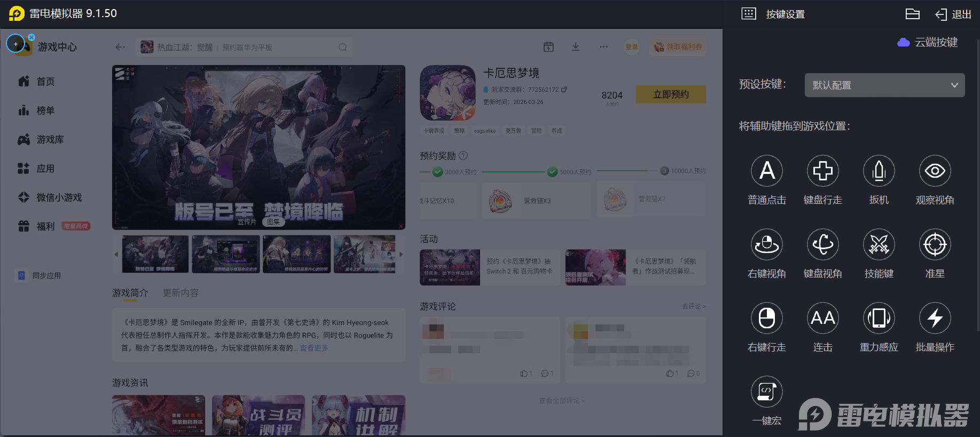Click the 预约奖励 help question icon
The width and height of the screenshot is (980, 437).
point(463,156)
